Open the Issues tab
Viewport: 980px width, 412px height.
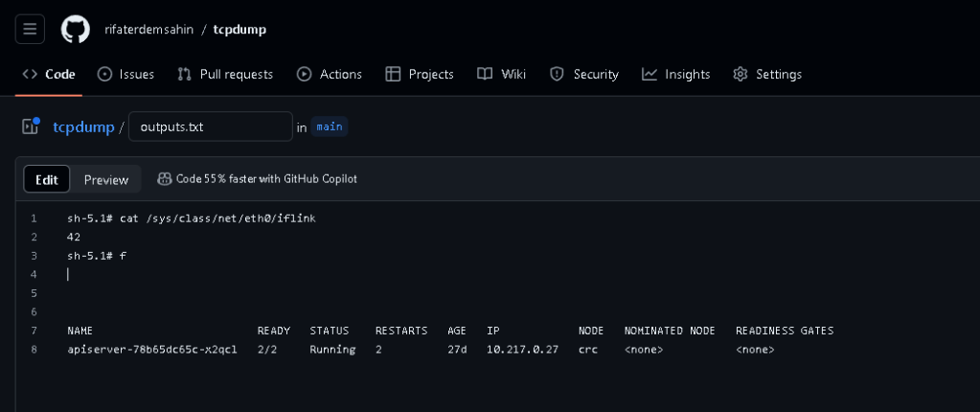125,75
